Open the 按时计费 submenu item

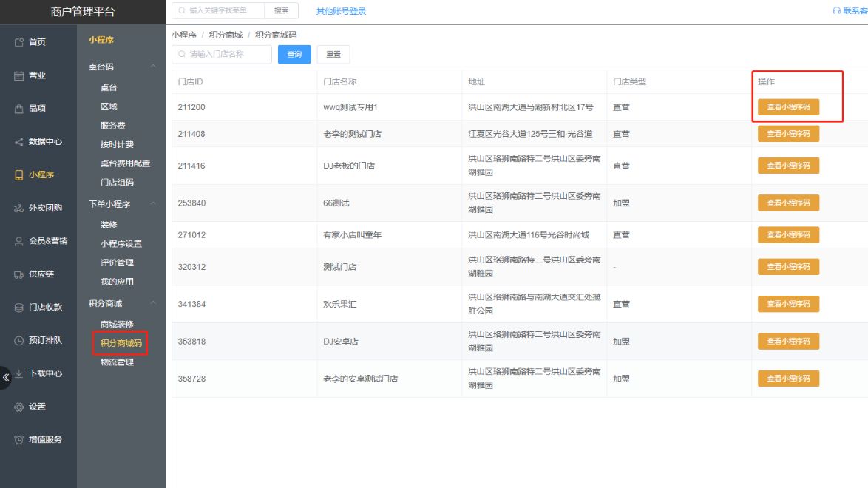click(117, 145)
